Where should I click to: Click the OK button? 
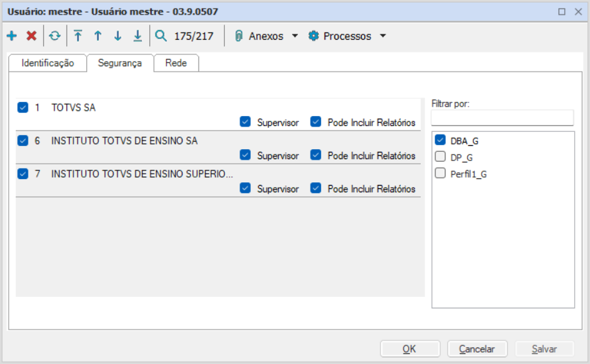[409, 349]
